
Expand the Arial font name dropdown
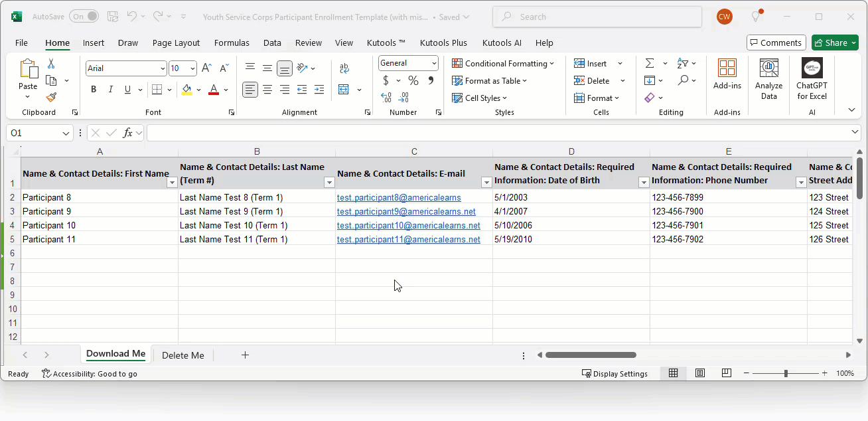pos(163,68)
